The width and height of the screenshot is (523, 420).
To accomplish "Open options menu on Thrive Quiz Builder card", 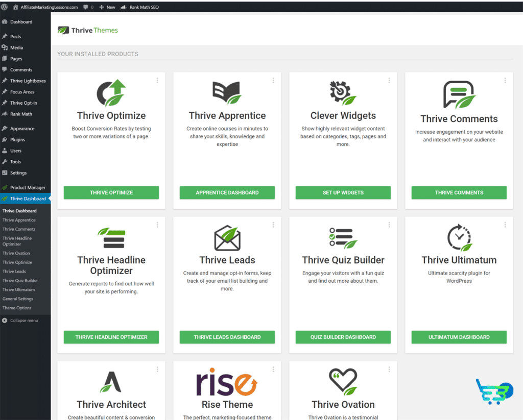I will (x=389, y=225).
